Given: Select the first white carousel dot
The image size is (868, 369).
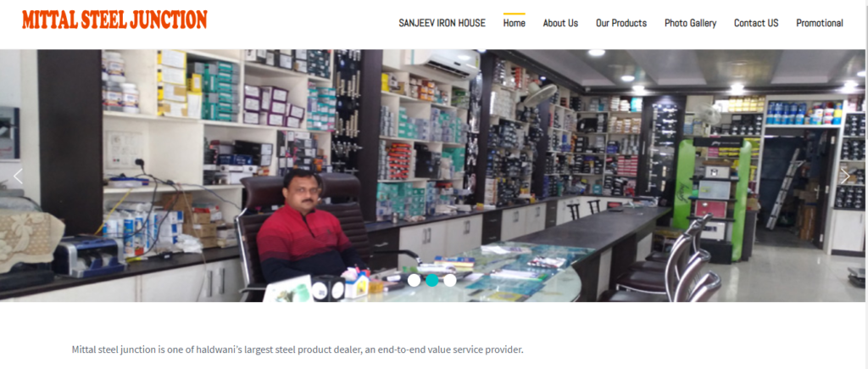Looking at the screenshot, I should point(414,280).
